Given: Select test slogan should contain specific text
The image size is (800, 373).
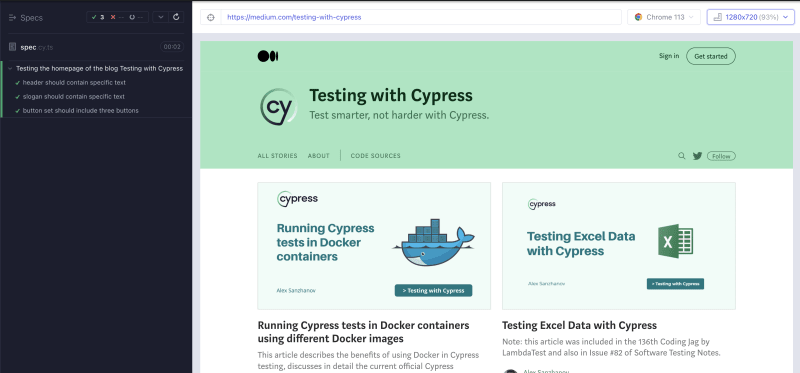Looking at the screenshot, I should 73,96.
